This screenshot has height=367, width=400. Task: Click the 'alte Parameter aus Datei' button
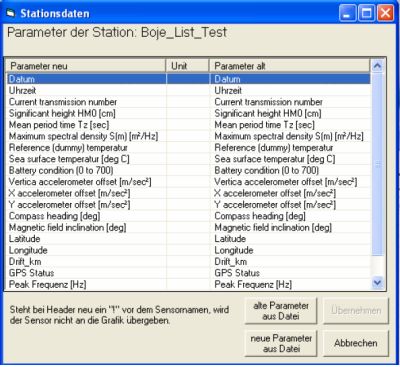281,311
